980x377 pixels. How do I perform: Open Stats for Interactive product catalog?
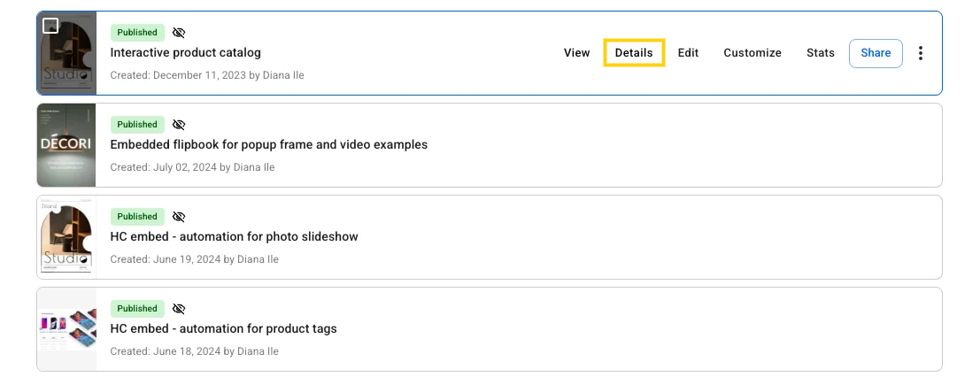tap(821, 53)
